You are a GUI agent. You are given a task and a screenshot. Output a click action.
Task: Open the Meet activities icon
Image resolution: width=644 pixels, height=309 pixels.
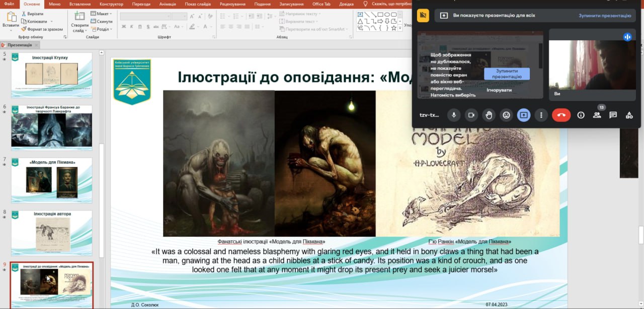point(629,115)
